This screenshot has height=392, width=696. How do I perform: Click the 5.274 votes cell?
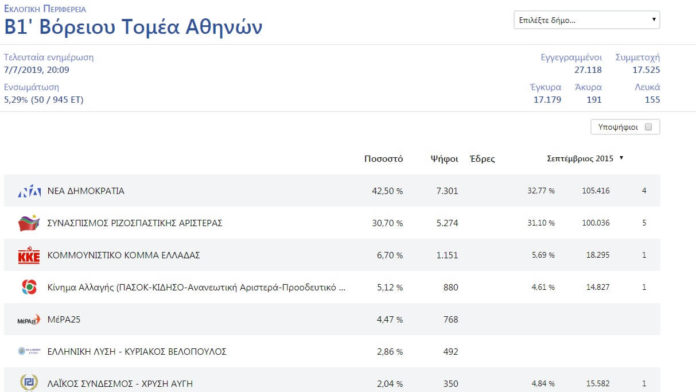(x=447, y=223)
